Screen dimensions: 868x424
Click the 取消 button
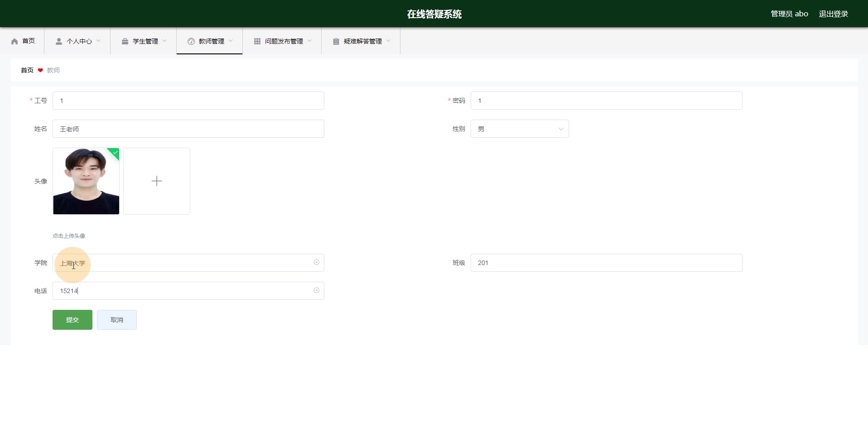pos(117,320)
